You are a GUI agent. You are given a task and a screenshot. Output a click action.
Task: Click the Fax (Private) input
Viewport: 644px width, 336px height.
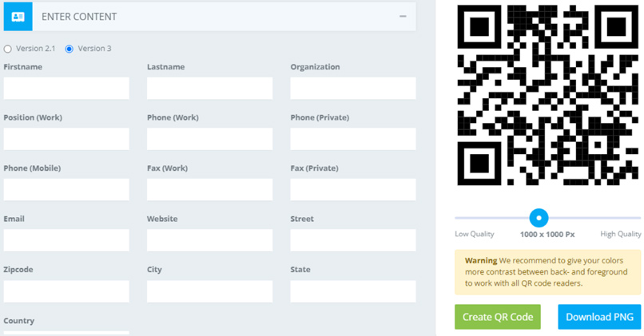353,189
